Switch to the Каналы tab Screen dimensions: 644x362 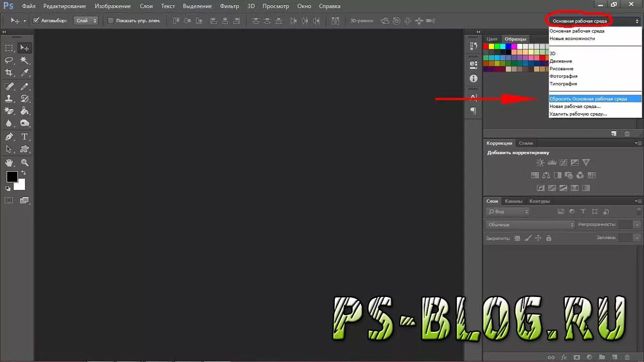[513, 201]
